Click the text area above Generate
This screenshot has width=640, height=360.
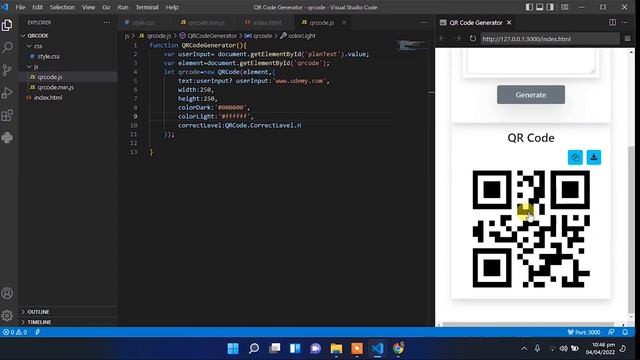tap(531, 61)
